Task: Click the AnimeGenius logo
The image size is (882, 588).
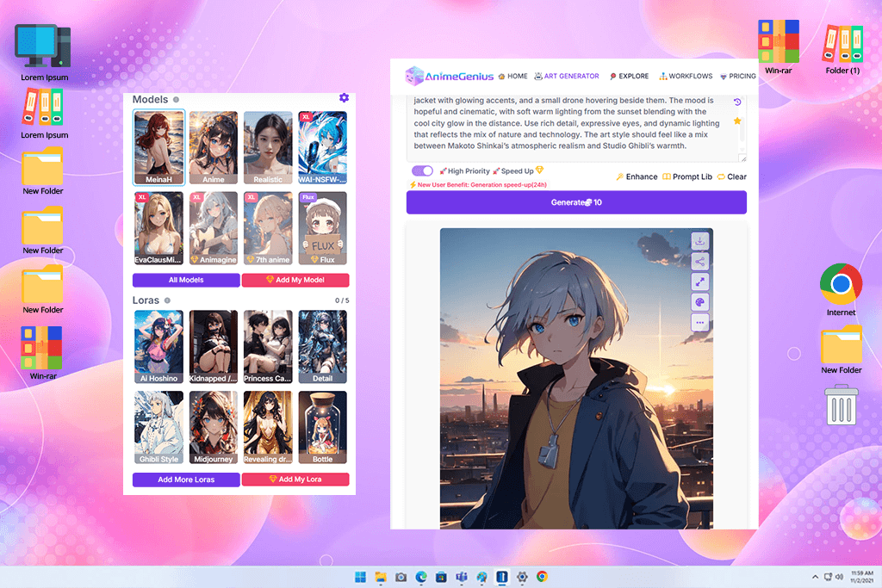Action: point(450,76)
